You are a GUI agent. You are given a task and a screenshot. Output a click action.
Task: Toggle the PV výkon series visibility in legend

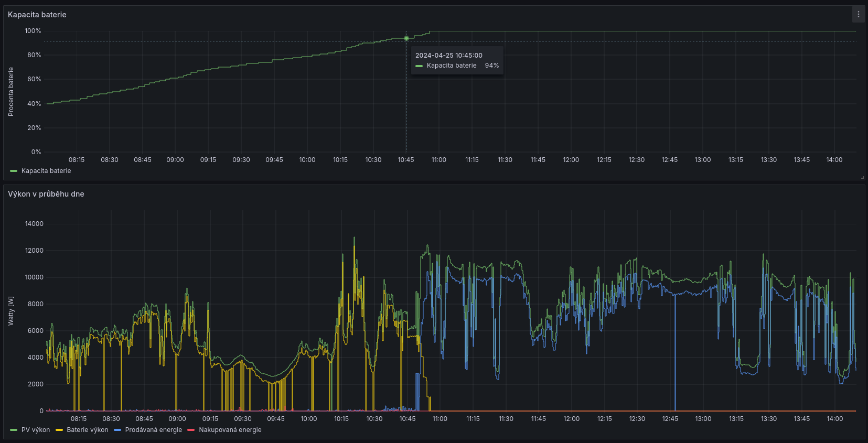pos(36,430)
